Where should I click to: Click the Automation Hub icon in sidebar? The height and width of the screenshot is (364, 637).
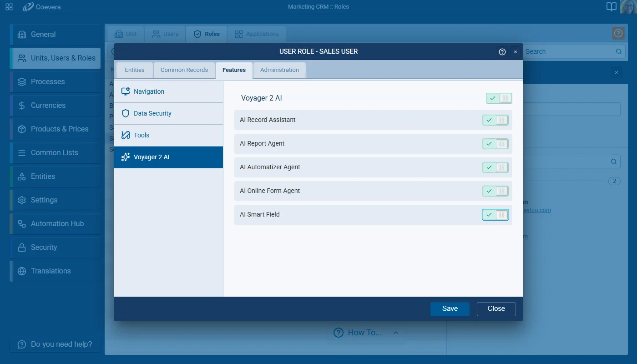[x=21, y=224]
